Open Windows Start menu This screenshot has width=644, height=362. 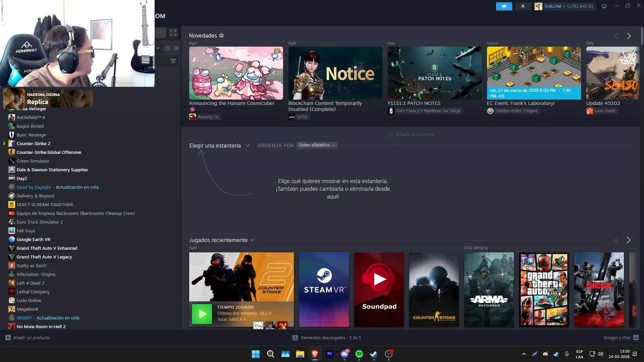coord(256,354)
